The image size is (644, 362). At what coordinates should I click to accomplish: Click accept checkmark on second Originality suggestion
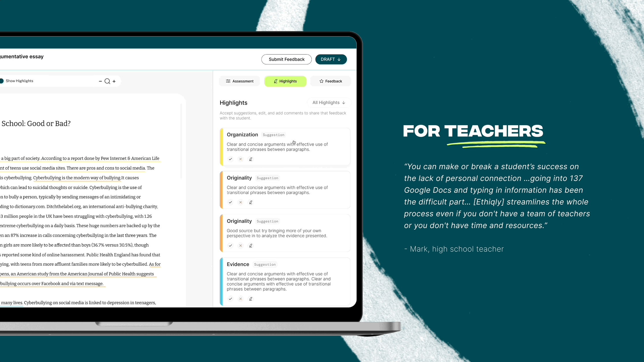click(230, 245)
